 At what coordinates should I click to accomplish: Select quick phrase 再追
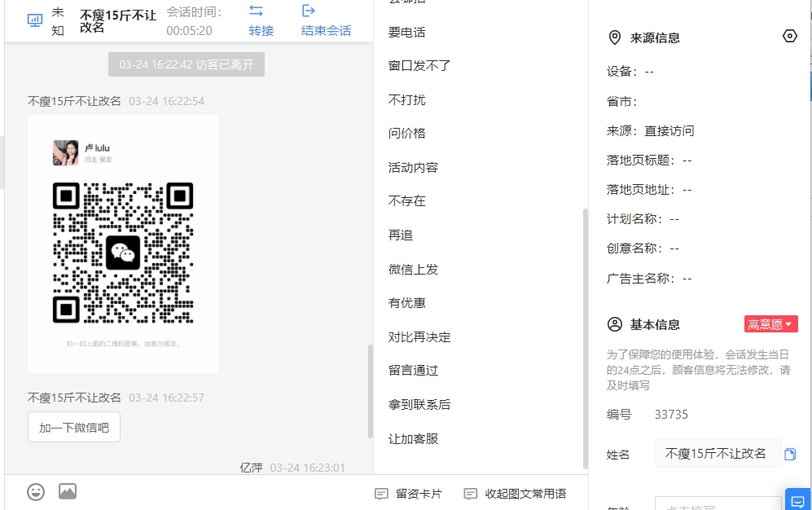tap(401, 235)
